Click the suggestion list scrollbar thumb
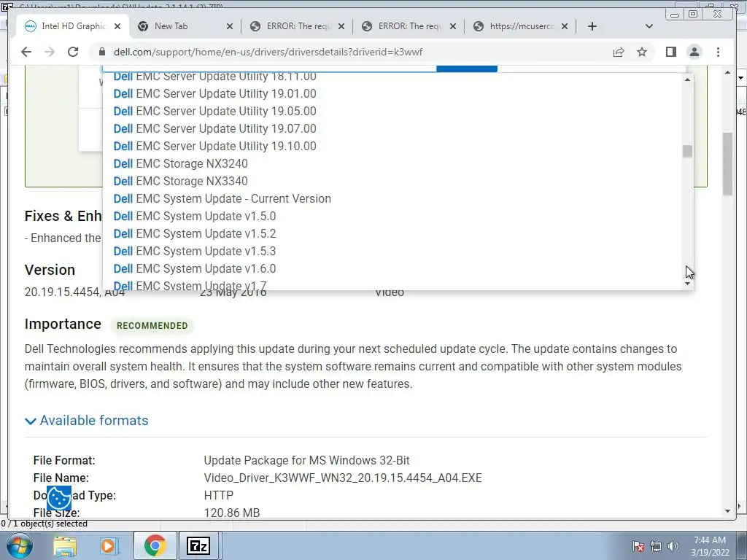Viewport: 747px width, 560px height. coord(687,151)
